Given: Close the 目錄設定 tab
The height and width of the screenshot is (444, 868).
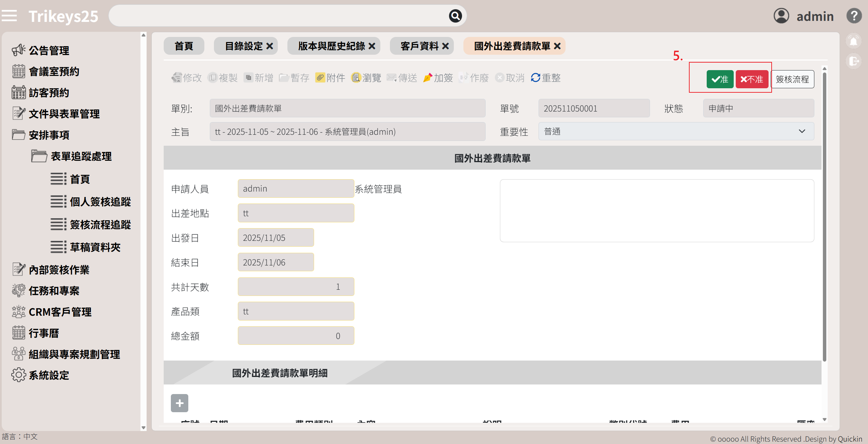Looking at the screenshot, I should tap(270, 46).
